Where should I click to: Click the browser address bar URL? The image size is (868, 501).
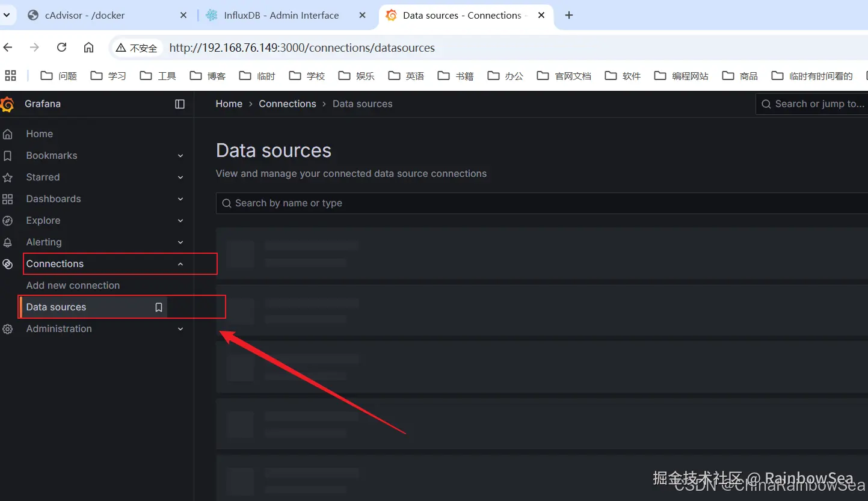pos(302,48)
